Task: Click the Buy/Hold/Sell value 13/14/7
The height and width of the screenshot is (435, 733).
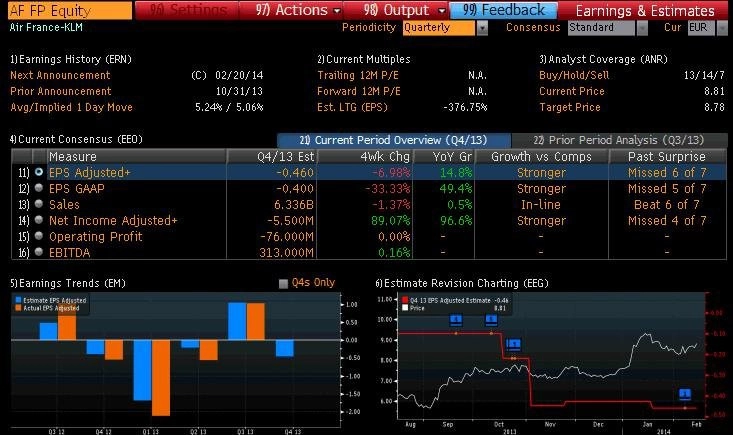Action: click(x=704, y=75)
